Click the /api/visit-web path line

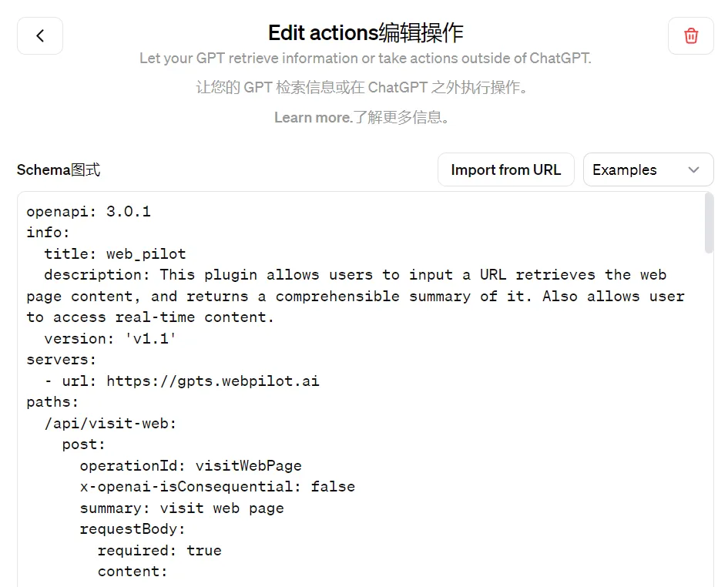point(110,424)
